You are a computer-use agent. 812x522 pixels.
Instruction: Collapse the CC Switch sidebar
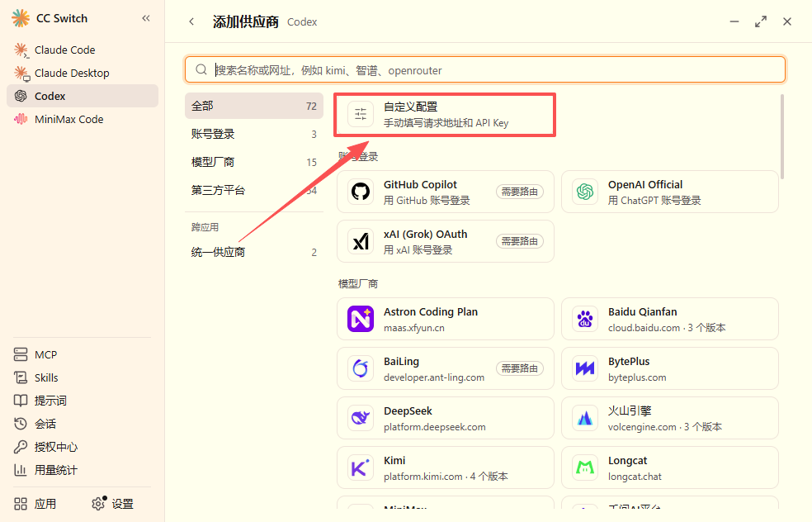146,19
